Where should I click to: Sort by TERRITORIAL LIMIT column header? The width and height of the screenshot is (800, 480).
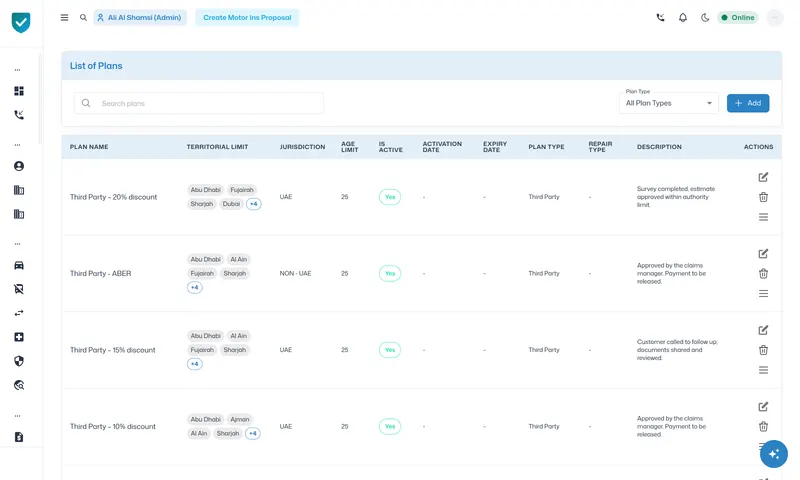(x=217, y=147)
